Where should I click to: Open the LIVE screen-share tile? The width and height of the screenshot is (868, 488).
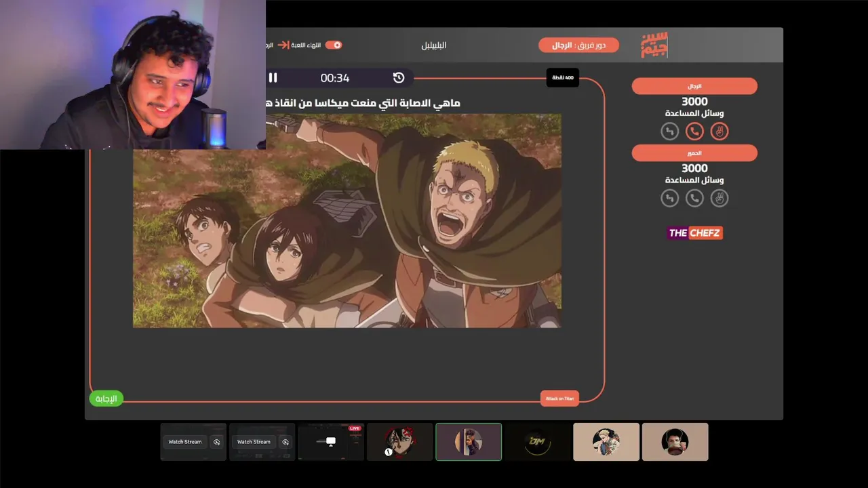tap(331, 442)
